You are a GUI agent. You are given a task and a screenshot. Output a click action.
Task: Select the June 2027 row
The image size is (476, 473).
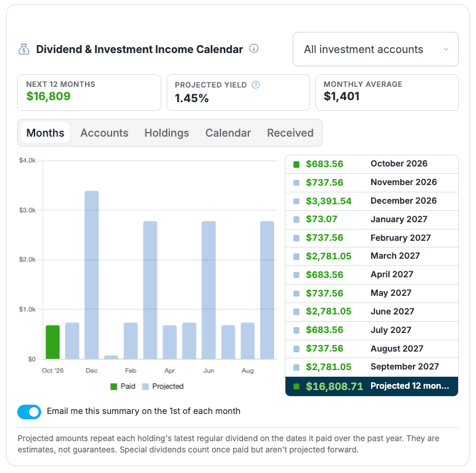372,312
